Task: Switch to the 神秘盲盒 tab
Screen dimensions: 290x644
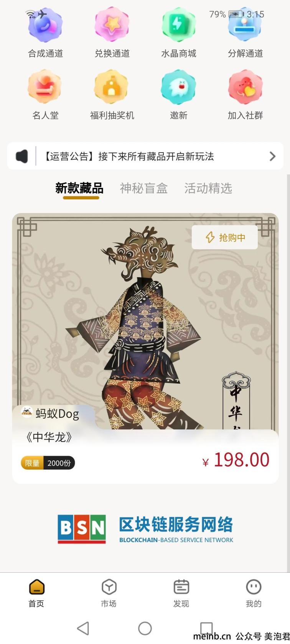Action: (144, 188)
